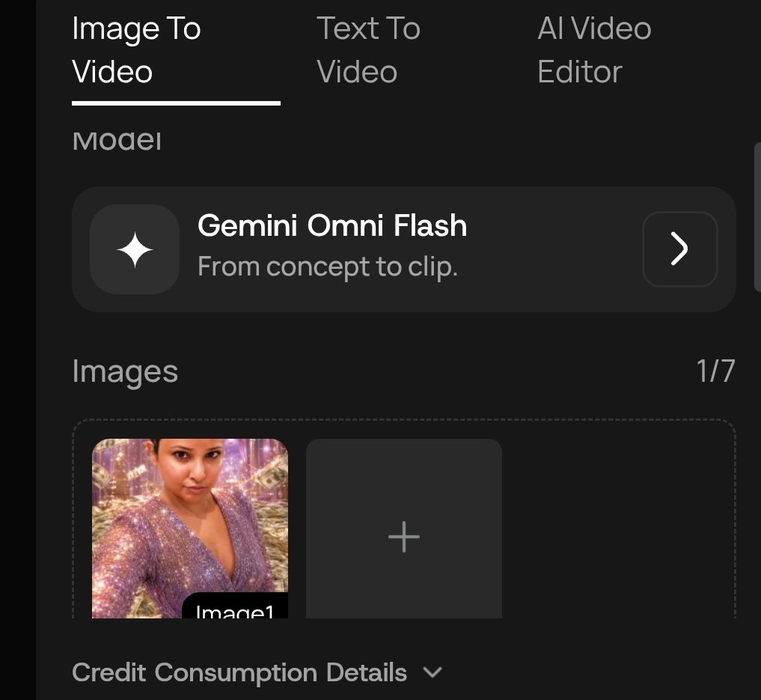The width and height of the screenshot is (761, 700).
Task: Open the uploaded woman photo thumbnail
Action: pyautogui.click(x=190, y=528)
